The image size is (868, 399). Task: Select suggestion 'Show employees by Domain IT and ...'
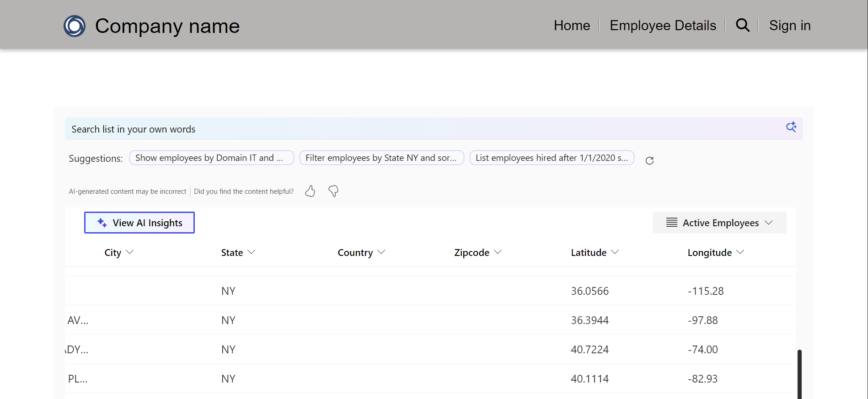click(212, 158)
